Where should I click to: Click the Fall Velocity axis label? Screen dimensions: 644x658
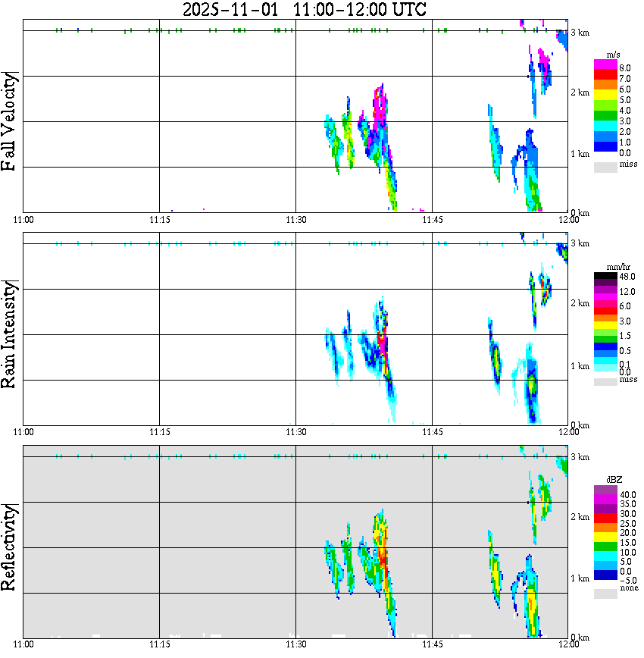click(9, 122)
